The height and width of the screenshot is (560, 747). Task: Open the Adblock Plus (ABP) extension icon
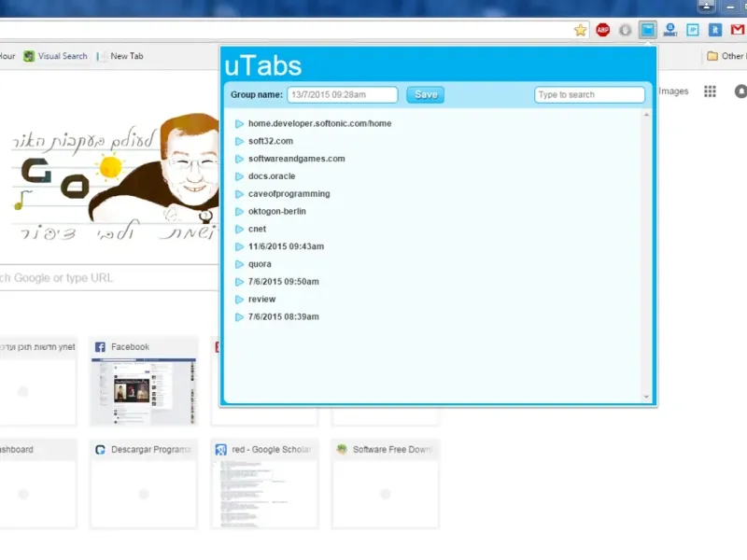[x=602, y=30]
